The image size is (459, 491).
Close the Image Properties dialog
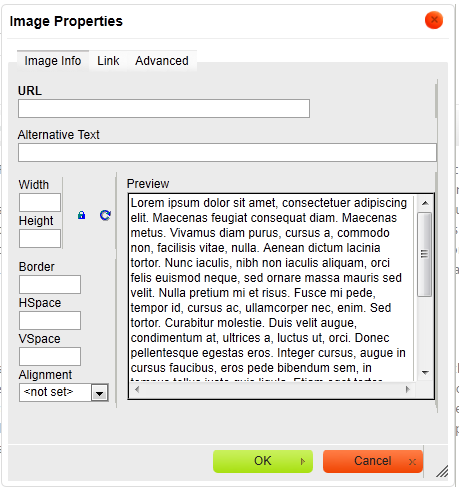[434, 20]
